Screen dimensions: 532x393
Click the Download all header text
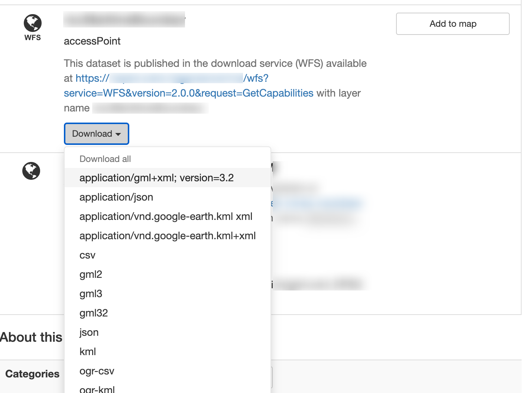(x=105, y=159)
